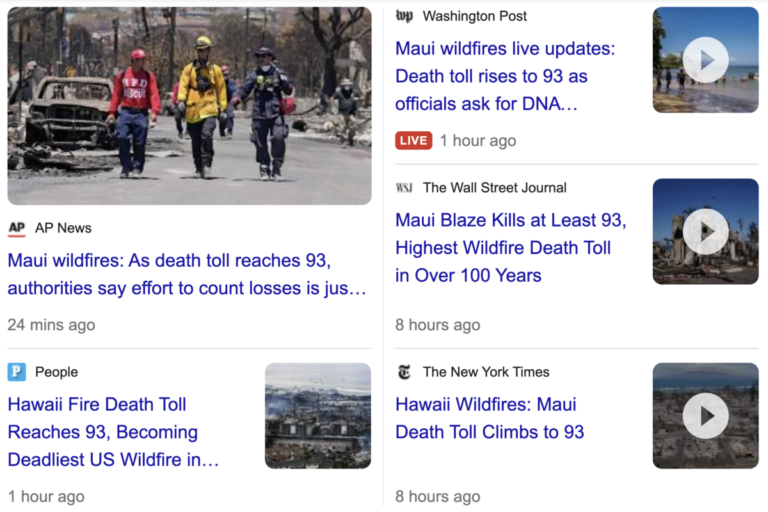The image size is (768, 512).
Task: Play the New York Times video
Action: coord(705,415)
